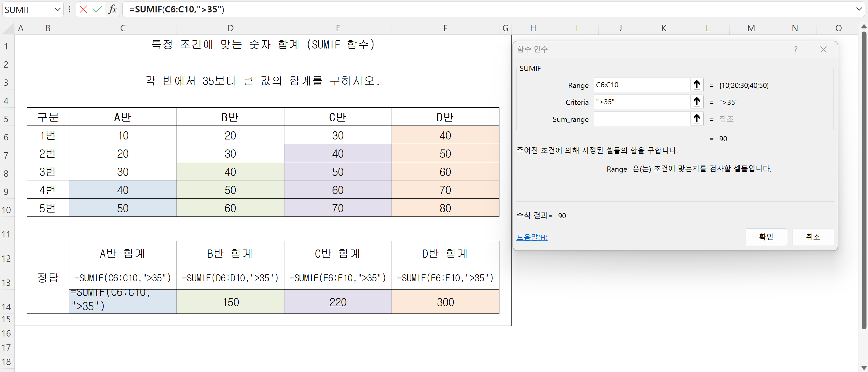Collapse dialog via Range field arrow icon
This screenshot has width=868, height=372.
coord(697,85)
